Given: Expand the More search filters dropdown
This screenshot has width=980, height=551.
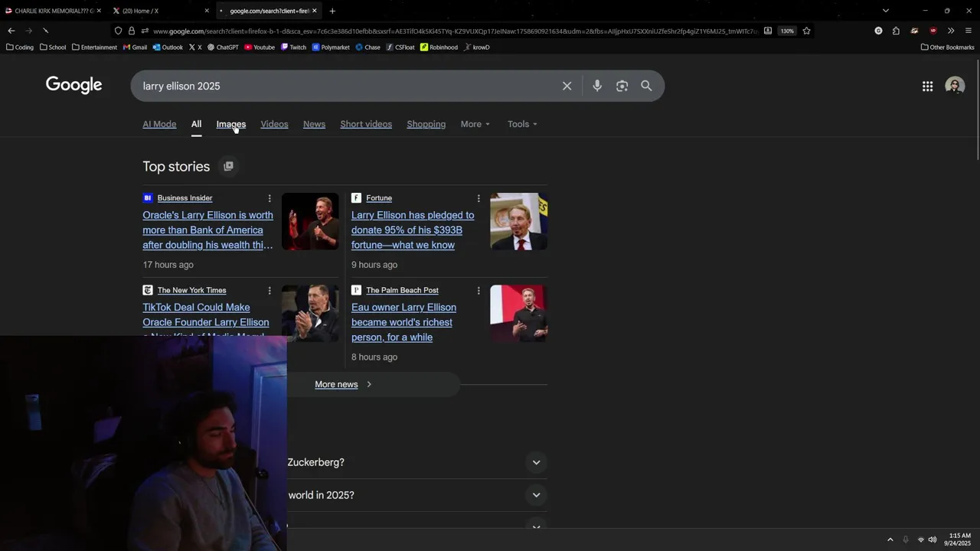Looking at the screenshot, I should pos(475,124).
